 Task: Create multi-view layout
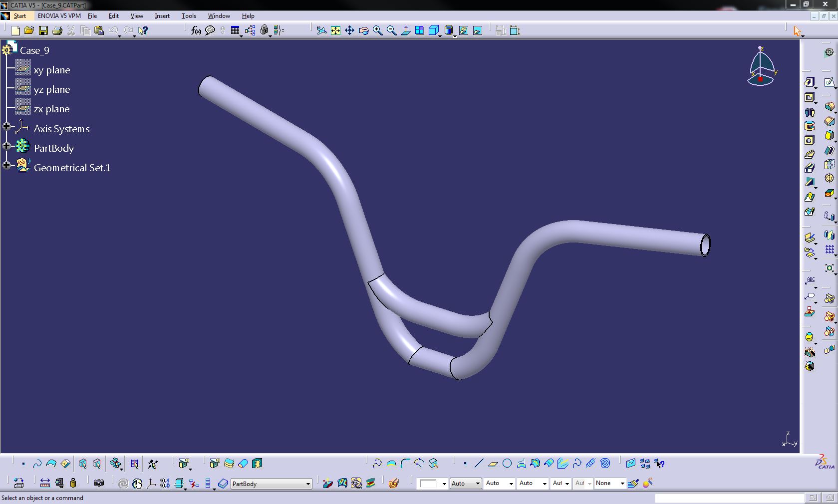tap(420, 30)
